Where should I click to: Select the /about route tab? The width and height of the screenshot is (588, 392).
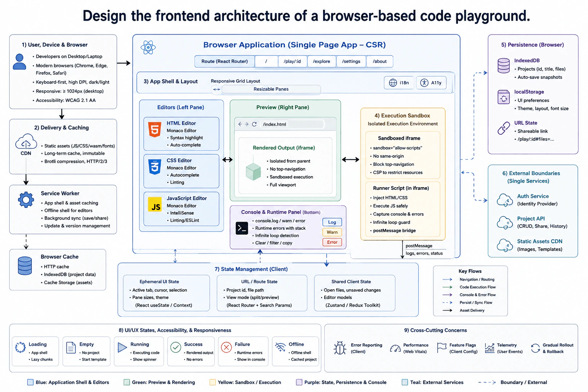coord(380,61)
